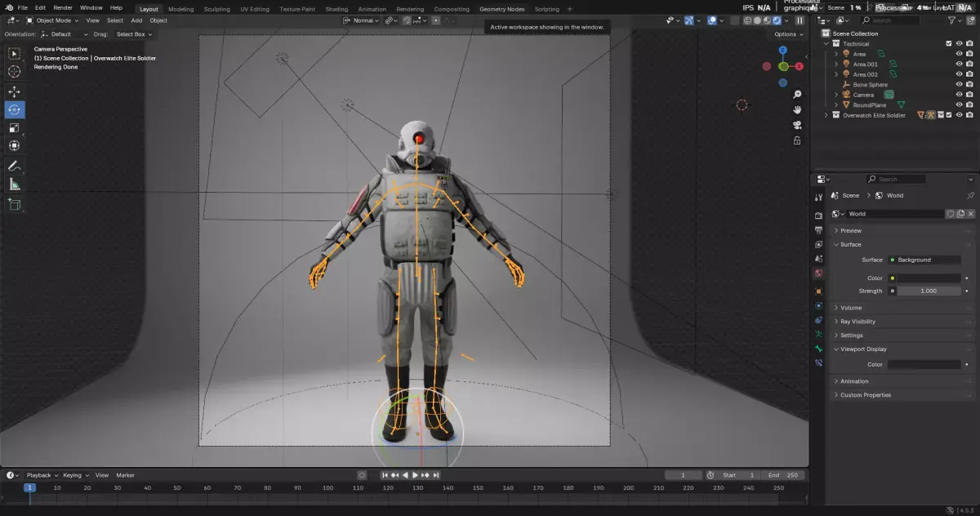Unlink the World data-block with X button
The height and width of the screenshot is (516, 980).
click(970, 214)
